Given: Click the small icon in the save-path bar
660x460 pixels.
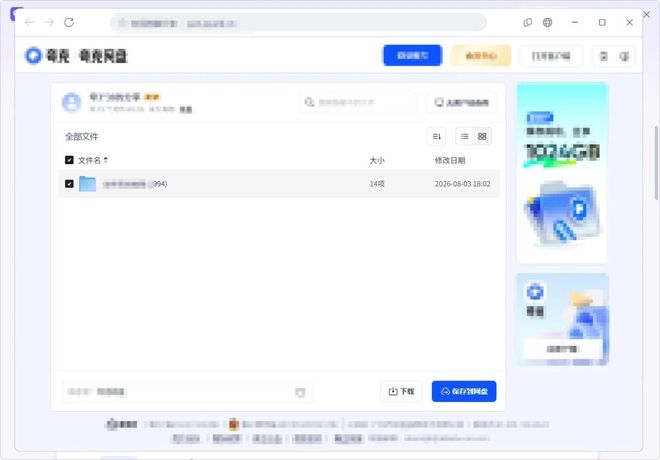Looking at the screenshot, I should (300, 393).
